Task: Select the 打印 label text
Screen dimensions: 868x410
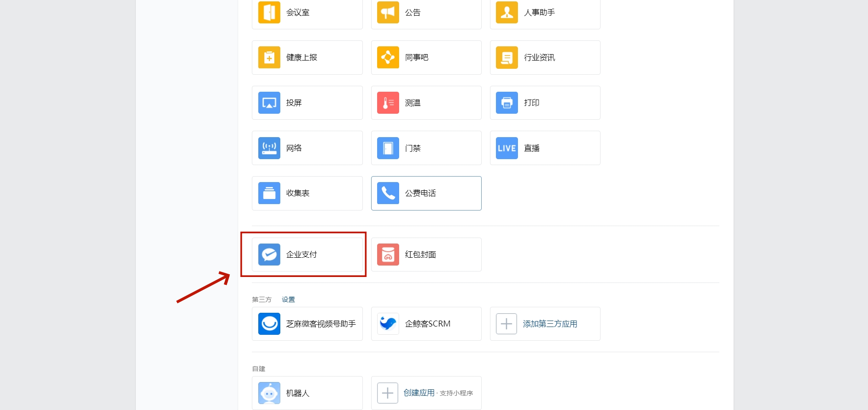Action: click(x=532, y=103)
